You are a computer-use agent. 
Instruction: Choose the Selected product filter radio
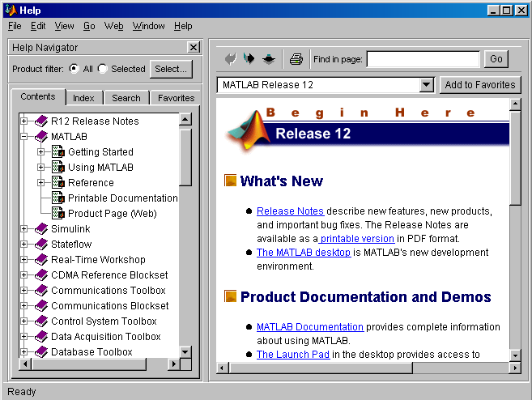pyautogui.click(x=102, y=69)
